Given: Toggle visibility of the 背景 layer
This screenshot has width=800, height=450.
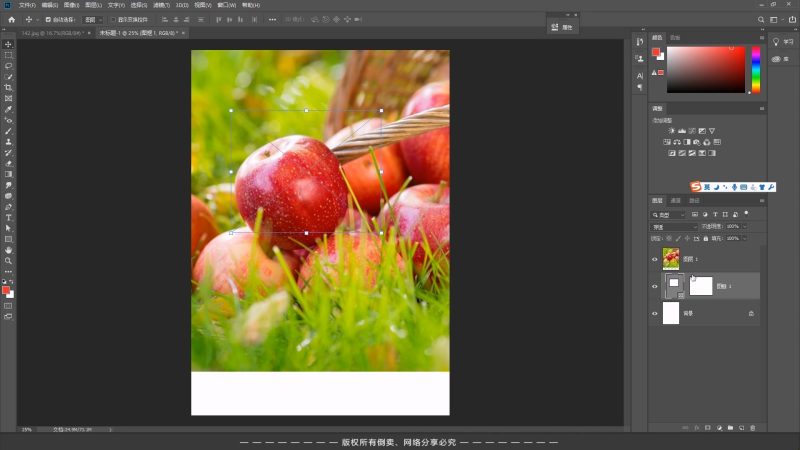Looking at the screenshot, I should coord(655,314).
